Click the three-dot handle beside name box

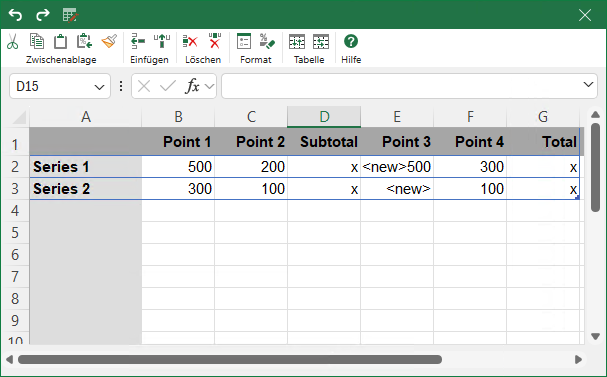click(x=121, y=86)
